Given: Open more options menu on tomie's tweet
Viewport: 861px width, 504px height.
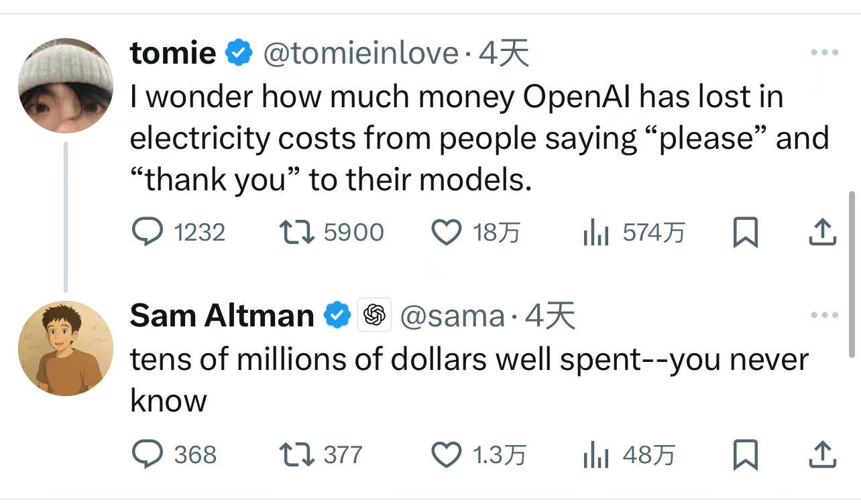Looking at the screenshot, I should pos(823,52).
